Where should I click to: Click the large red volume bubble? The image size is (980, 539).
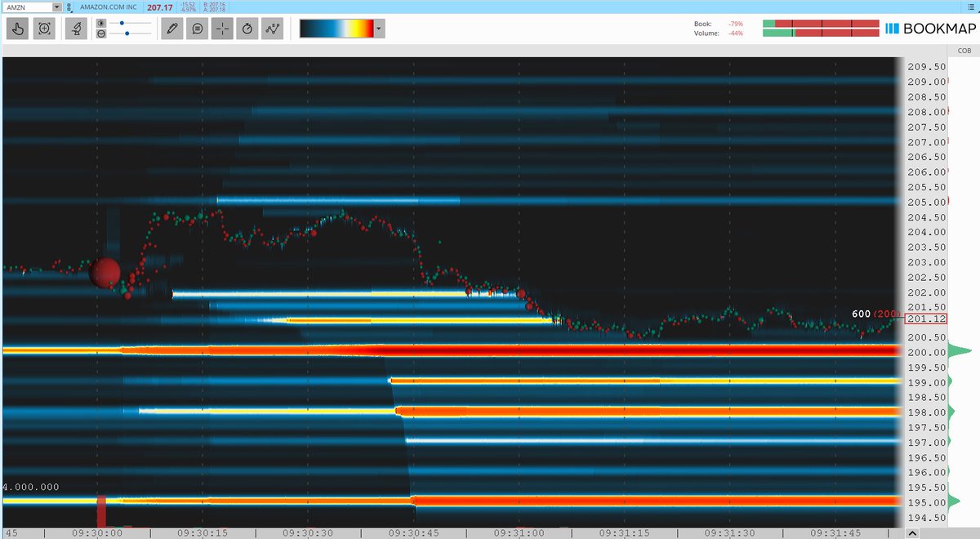pyautogui.click(x=105, y=273)
